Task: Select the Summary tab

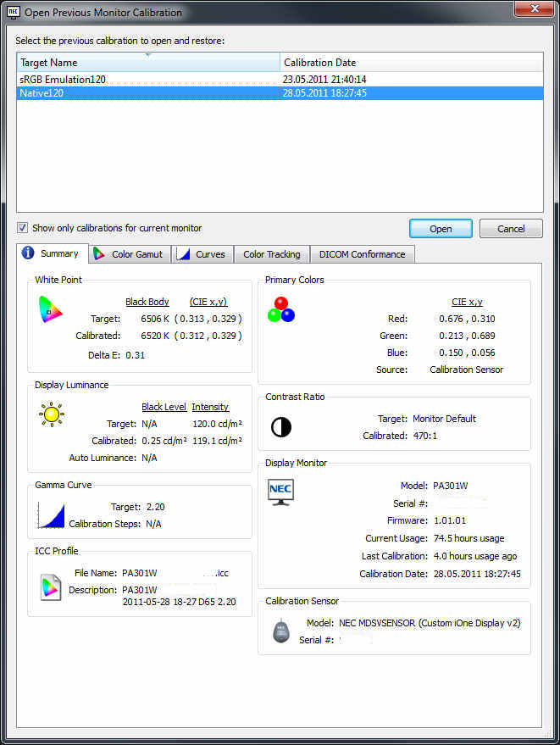Action: tap(51, 253)
